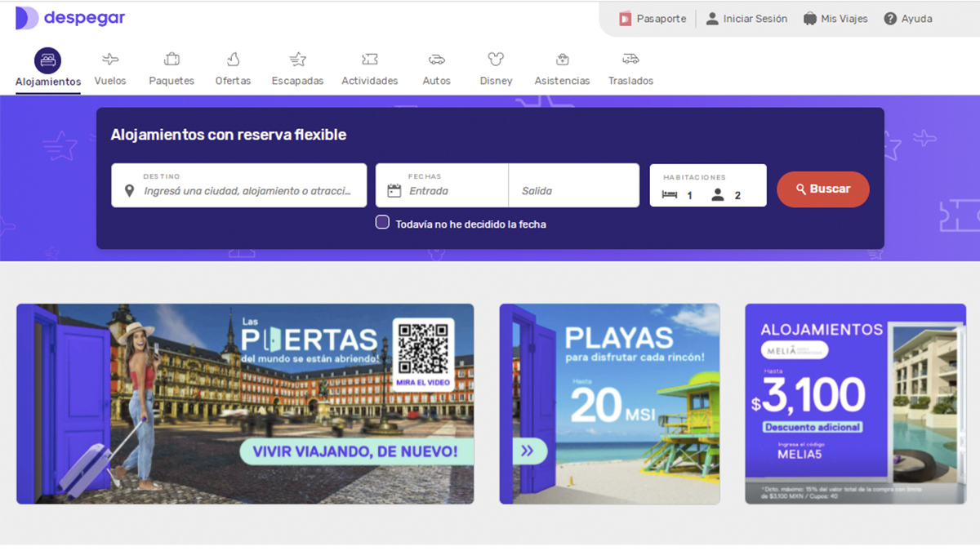Click the double-arrow button on Playas banner
Image resolution: width=980 pixels, height=551 pixels.
[528, 451]
